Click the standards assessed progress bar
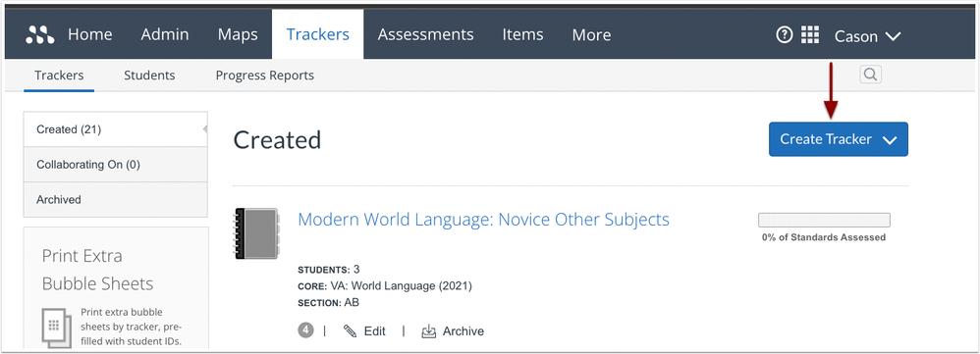Viewport: 980px width, 354px height. (824, 220)
